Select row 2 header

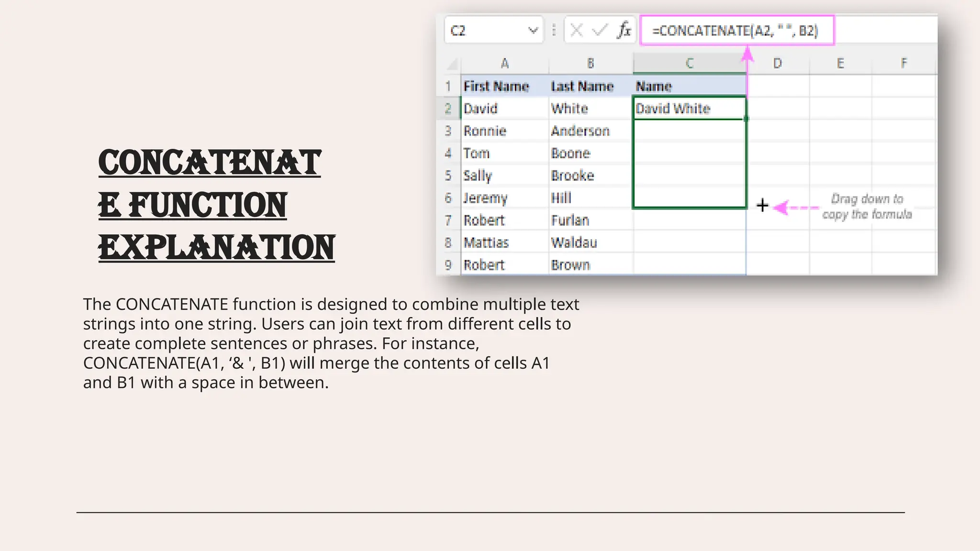(x=448, y=109)
